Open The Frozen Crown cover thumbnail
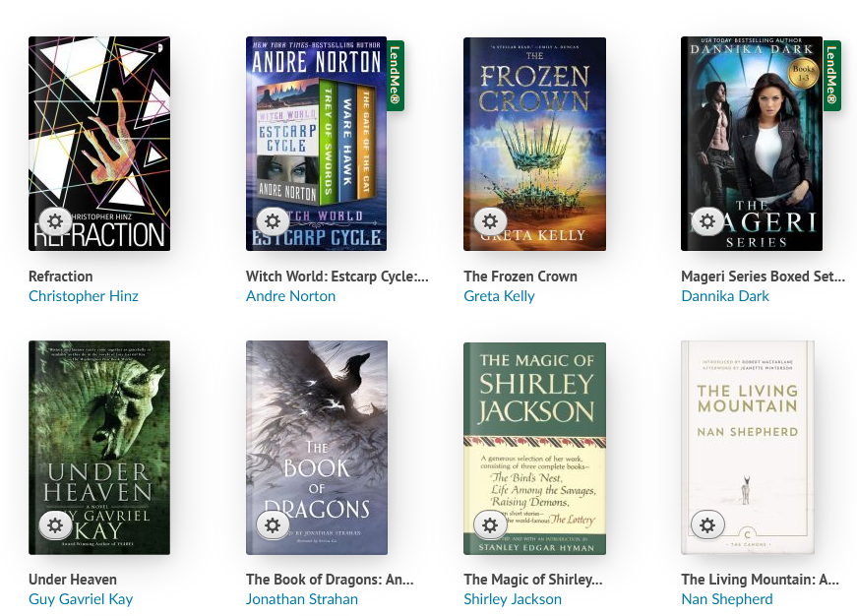Image resolution: width=857 pixels, height=616 pixels. [x=534, y=144]
